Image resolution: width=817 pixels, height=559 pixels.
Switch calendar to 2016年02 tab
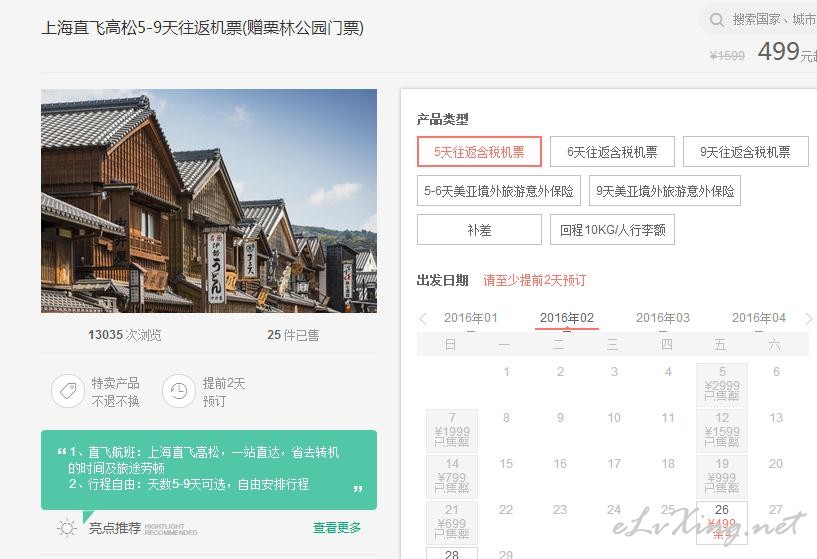click(x=567, y=318)
